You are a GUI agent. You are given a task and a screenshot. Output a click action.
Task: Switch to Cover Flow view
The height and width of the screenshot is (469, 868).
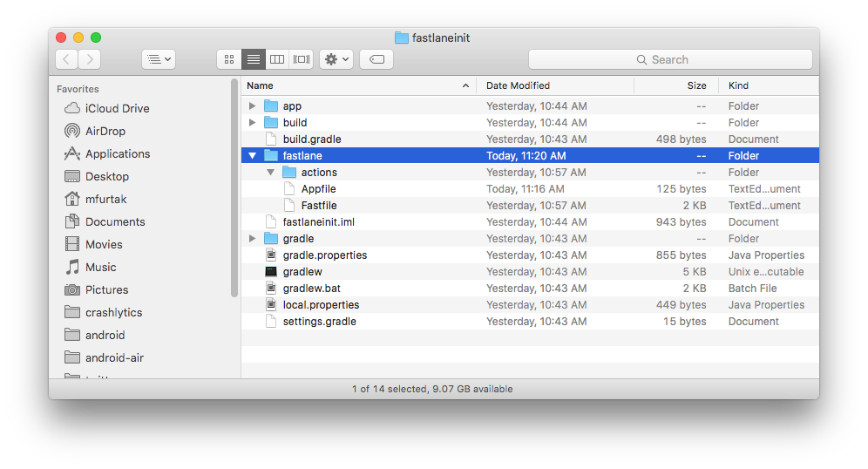[302, 59]
